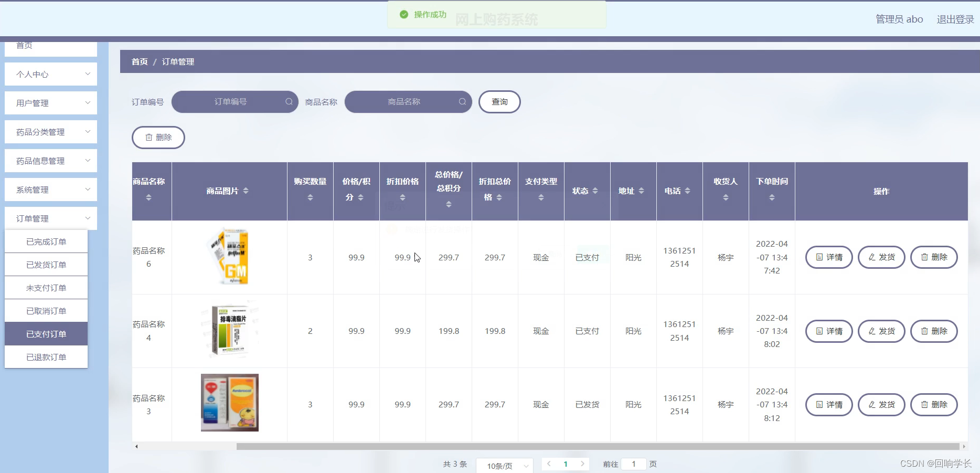Open the 10条/页 page size dropdown

click(x=504, y=466)
